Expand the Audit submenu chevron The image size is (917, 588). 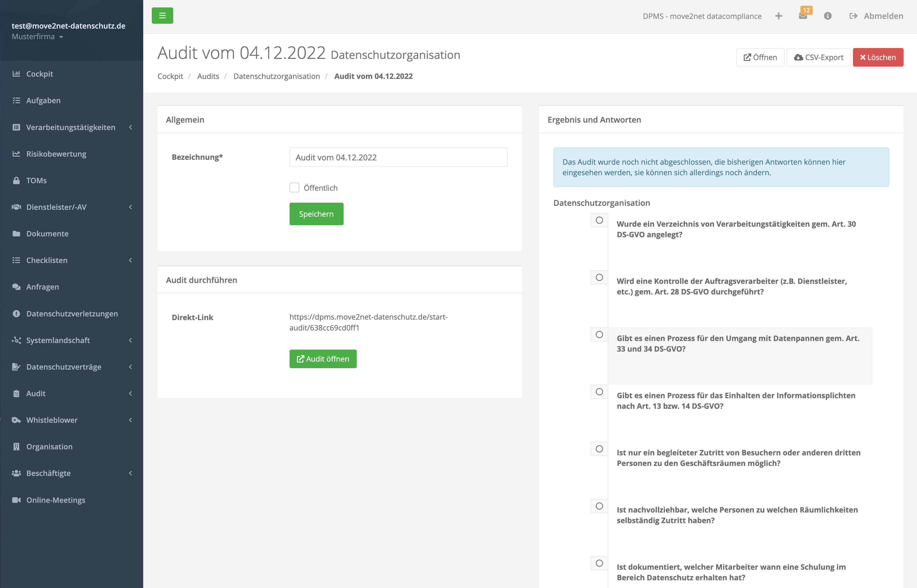tap(131, 393)
